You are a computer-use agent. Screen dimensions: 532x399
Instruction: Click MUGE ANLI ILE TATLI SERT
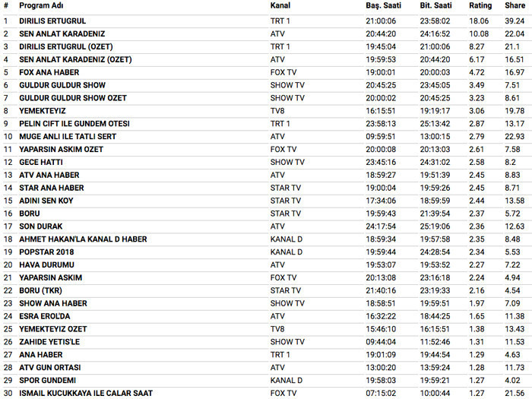click(x=68, y=136)
